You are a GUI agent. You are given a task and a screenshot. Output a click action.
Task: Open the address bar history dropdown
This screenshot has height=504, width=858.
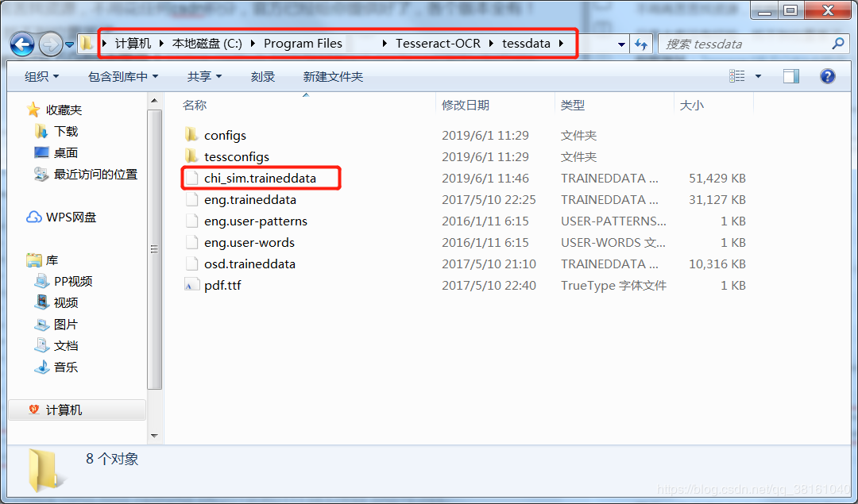coord(621,44)
